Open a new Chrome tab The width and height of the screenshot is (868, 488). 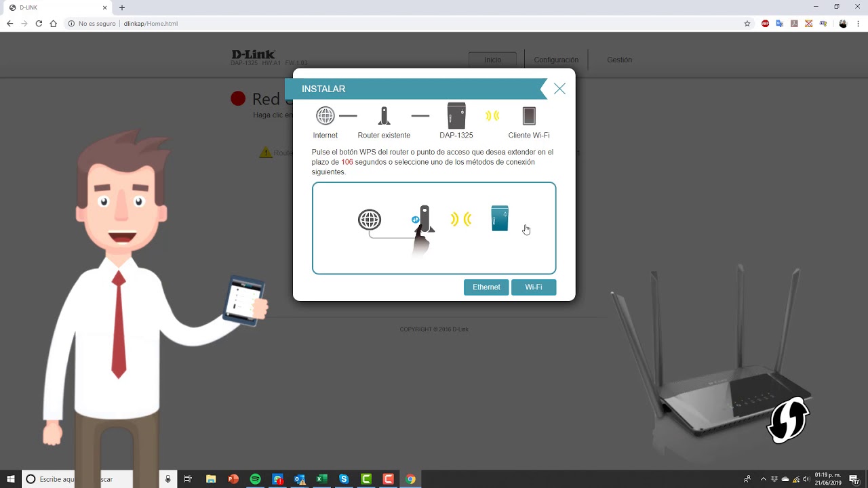122,7
